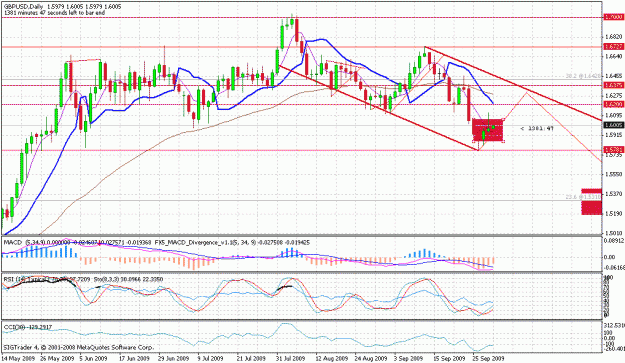Viewport: 625px width, 363px height.
Task: Select the 1.6727 red price level label
Action: [x=613, y=47]
